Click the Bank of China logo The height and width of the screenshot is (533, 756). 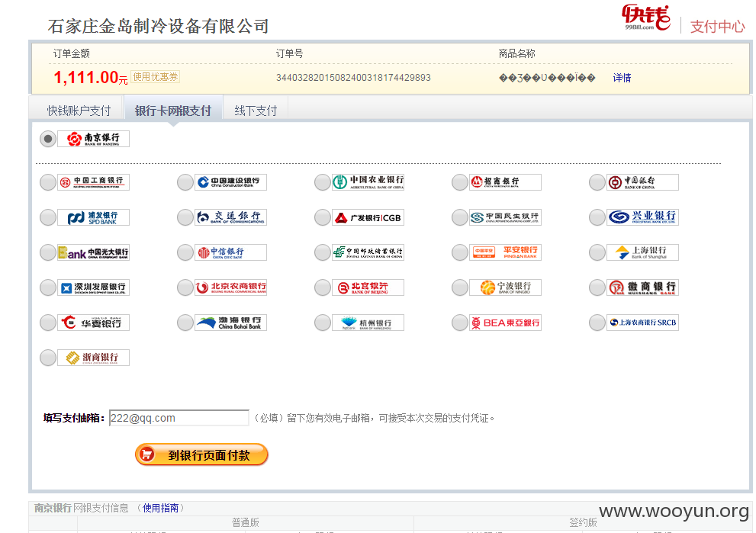(642, 182)
